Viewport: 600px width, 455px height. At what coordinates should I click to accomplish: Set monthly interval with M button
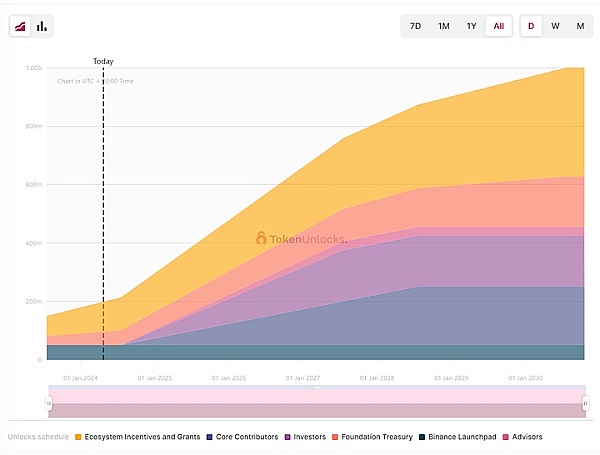coord(580,26)
